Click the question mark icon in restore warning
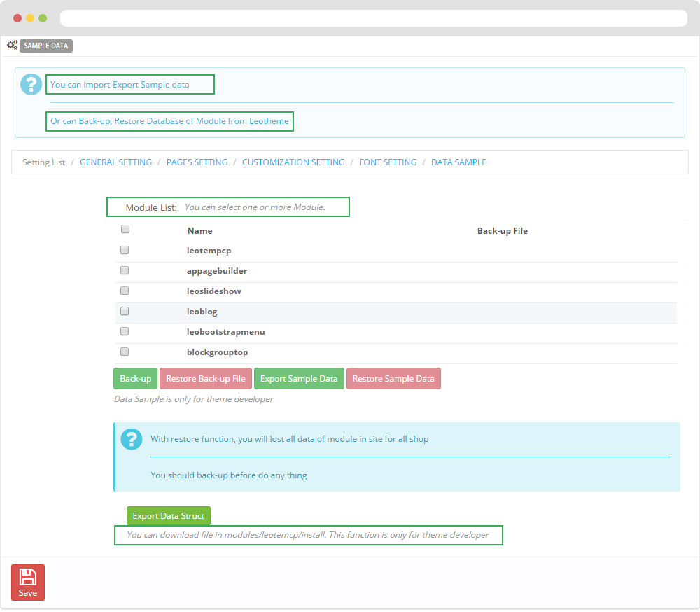The height and width of the screenshot is (612, 700). [132, 439]
